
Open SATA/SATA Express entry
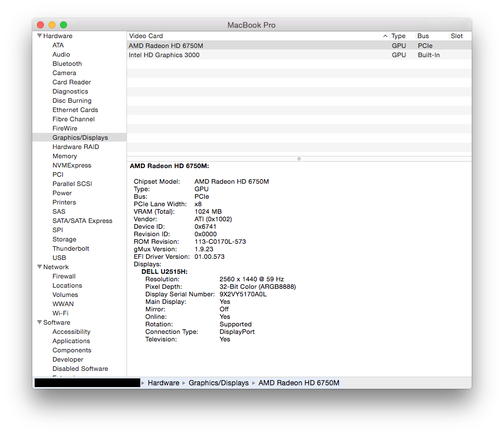coord(83,221)
